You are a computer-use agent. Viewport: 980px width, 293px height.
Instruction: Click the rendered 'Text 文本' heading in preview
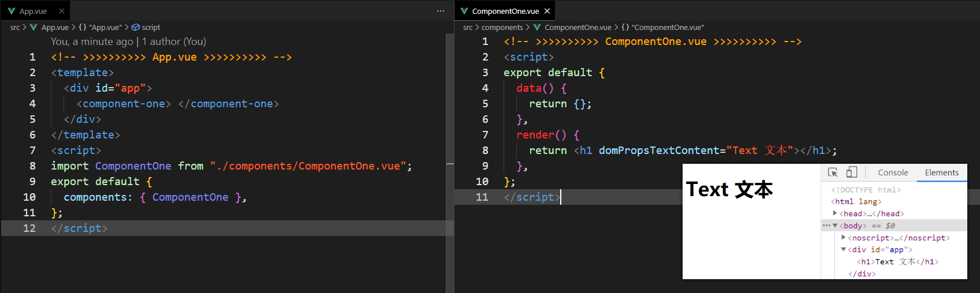[729, 189]
